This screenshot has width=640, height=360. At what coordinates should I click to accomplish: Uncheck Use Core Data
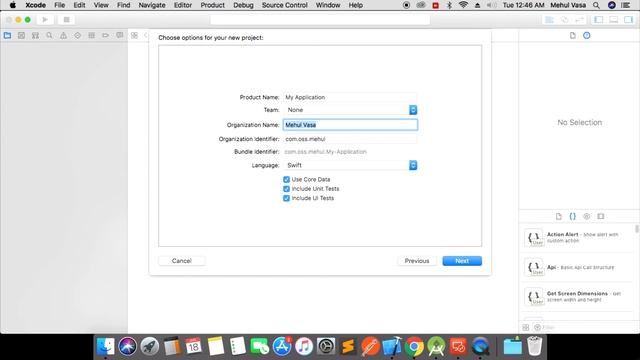(286, 179)
